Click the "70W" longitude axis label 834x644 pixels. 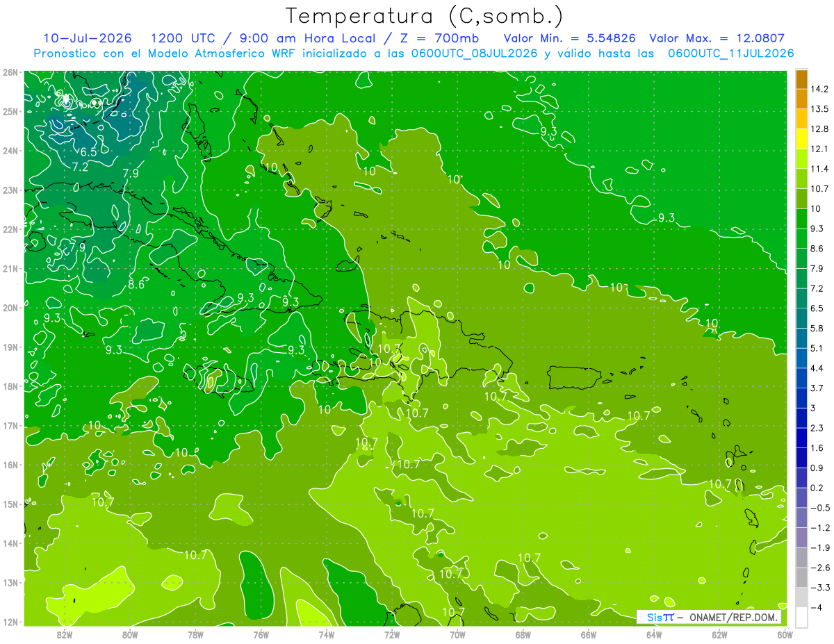(457, 634)
